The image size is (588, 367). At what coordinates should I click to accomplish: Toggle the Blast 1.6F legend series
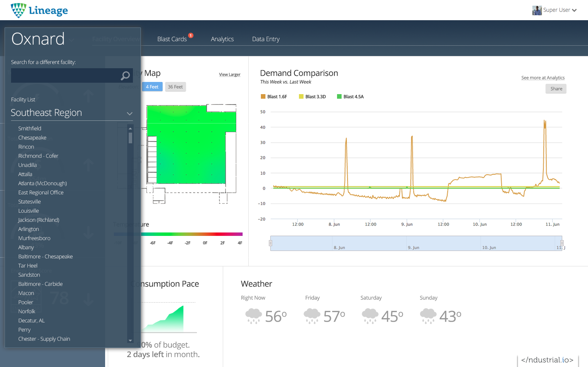[274, 97]
